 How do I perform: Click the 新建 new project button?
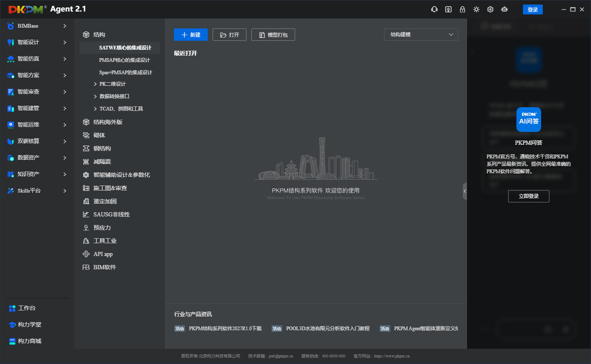point(191,35)
